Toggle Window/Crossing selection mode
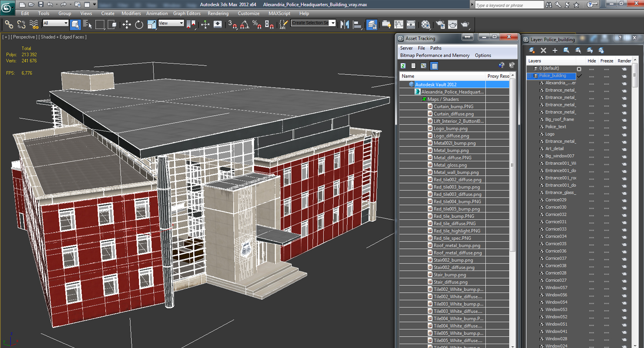Screen dimensions: 644x348 [x=112, y=24]
